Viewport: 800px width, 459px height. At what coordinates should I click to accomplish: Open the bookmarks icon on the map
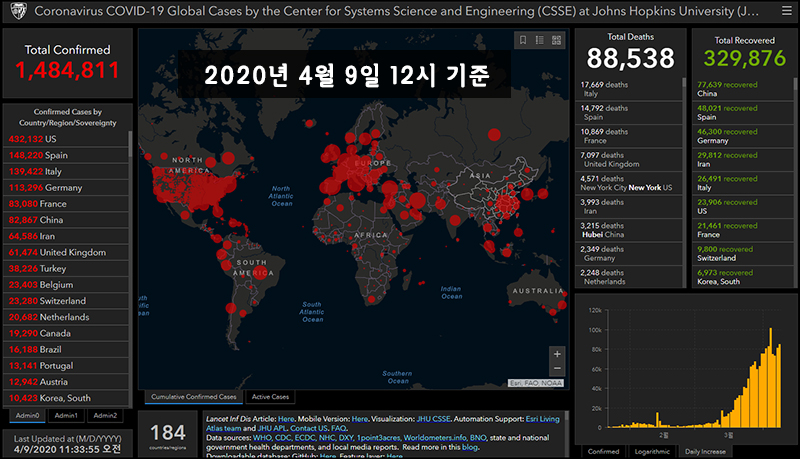523,40
